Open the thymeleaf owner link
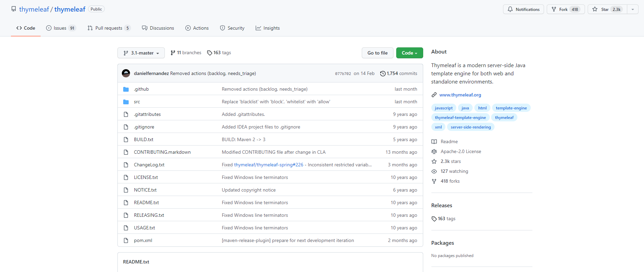644x272 pixels. pos(34,9)
